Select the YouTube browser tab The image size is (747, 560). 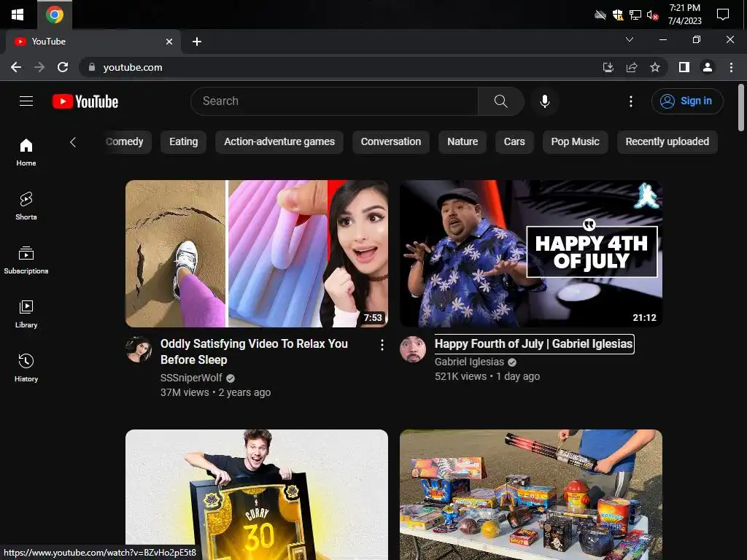pos(93,42)
